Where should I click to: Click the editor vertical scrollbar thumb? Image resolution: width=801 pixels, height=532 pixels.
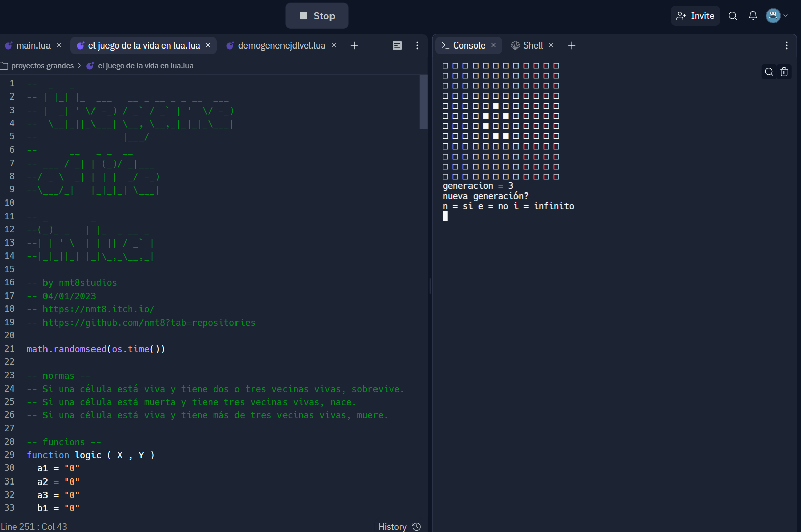[x=423, y=102]
